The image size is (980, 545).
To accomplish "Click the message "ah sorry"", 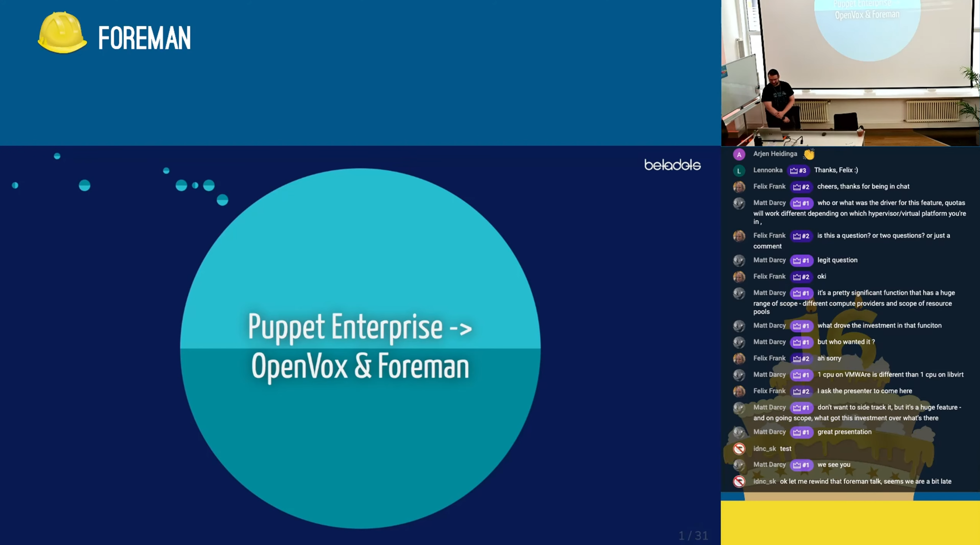I will point(829,358).
